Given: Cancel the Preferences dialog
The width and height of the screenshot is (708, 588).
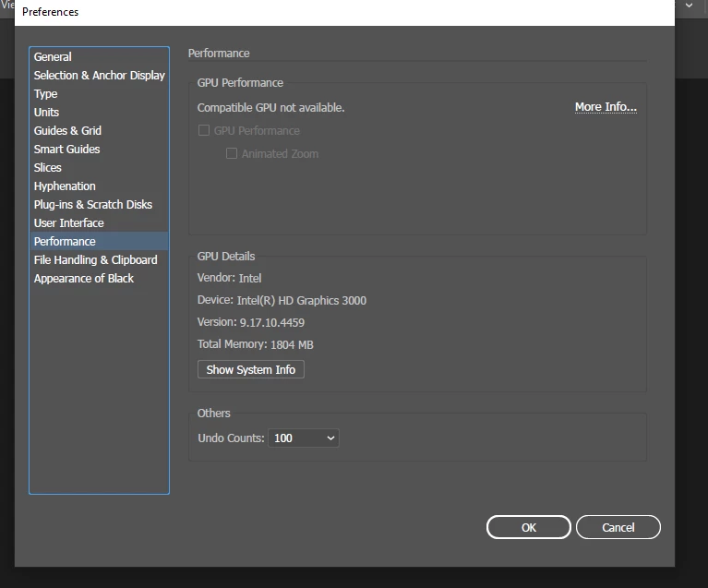Looking at the screenshot, I should click(618, 527).
